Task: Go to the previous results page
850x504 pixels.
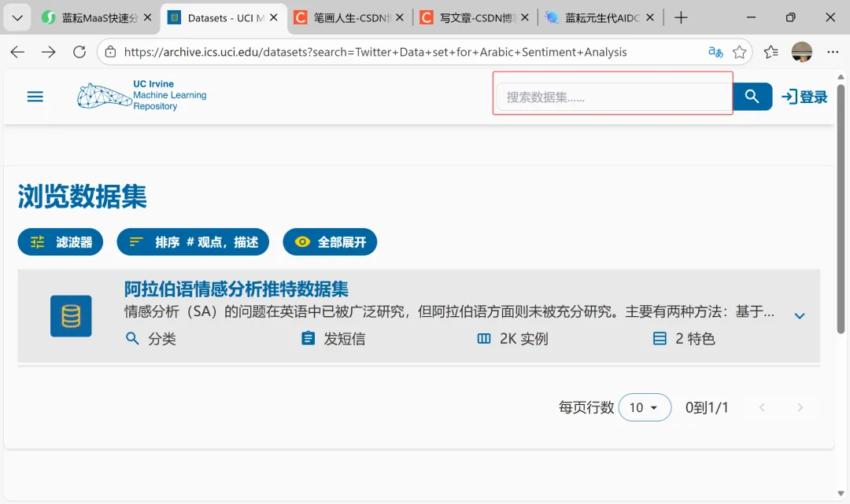Action: coord(762,407)
